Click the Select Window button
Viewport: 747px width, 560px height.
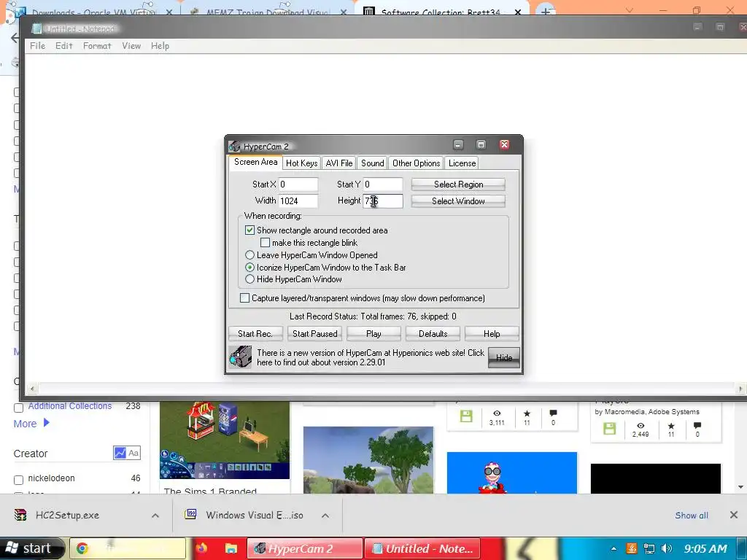pos(458,201)
